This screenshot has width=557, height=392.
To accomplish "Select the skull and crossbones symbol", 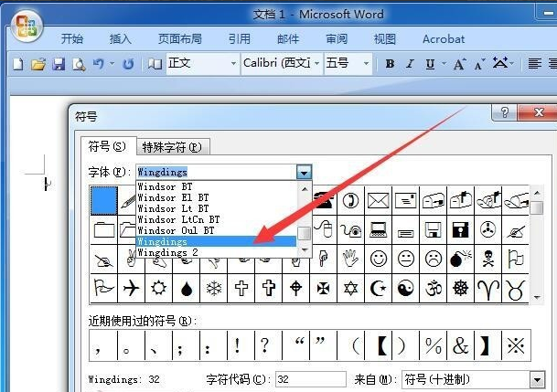I will [x=488, y=259].
